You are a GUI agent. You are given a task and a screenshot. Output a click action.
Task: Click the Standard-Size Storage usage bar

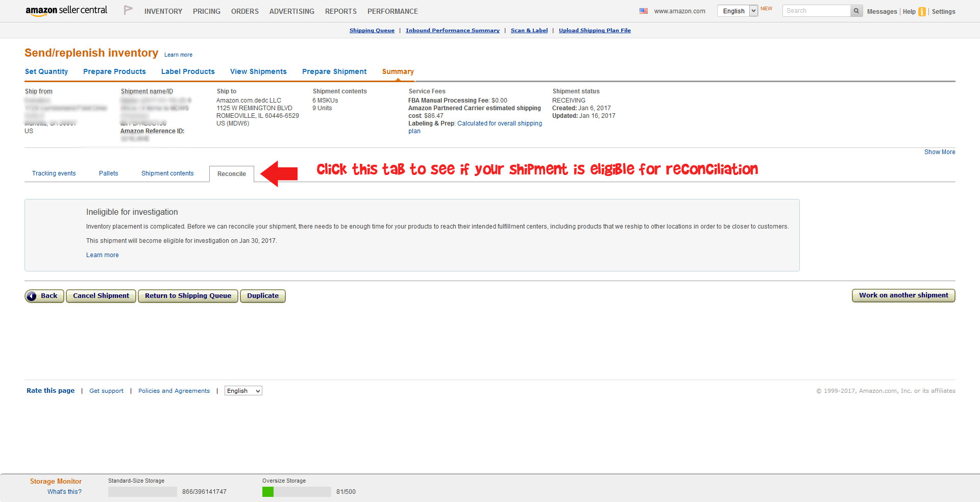[142, 492]
